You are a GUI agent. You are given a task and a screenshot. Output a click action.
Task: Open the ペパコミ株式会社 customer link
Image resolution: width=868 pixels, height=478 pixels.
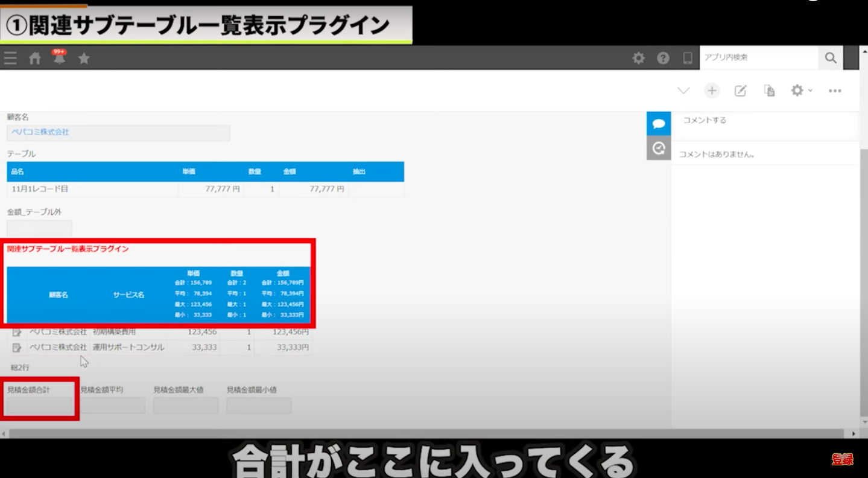[x=40, y=132]
